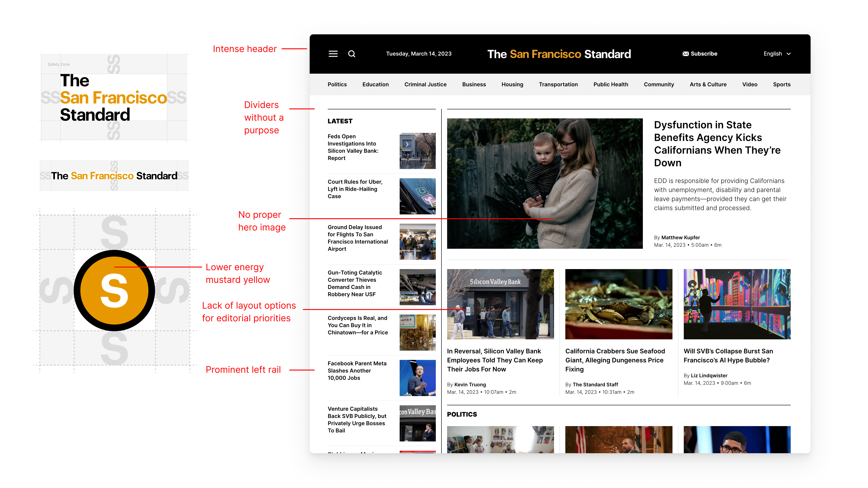Viewport: 868px width, 488px height.
Task: Open author Kevin Truong's page
Action: pyautogui.click(x=470, y=385)
